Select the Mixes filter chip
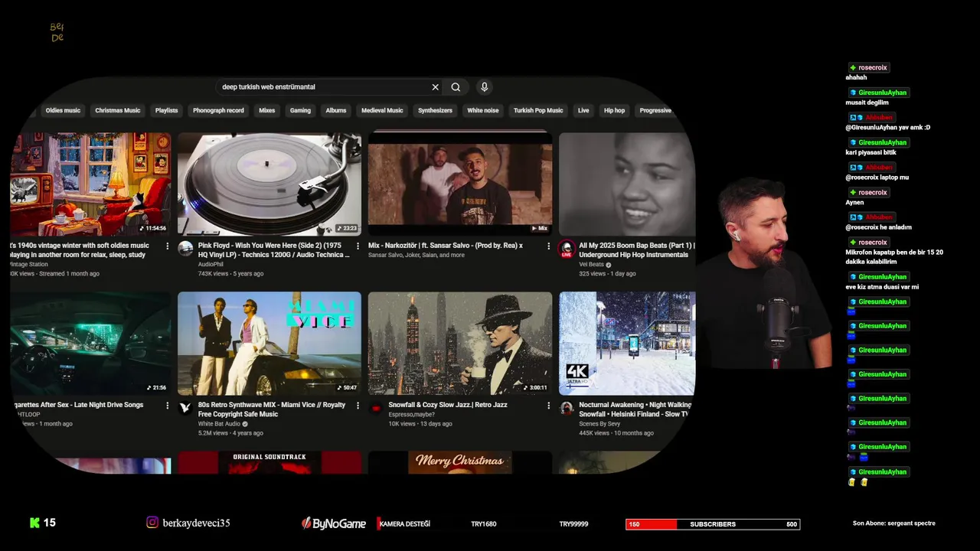Viewport: 980px width, 551px height. 266,110
